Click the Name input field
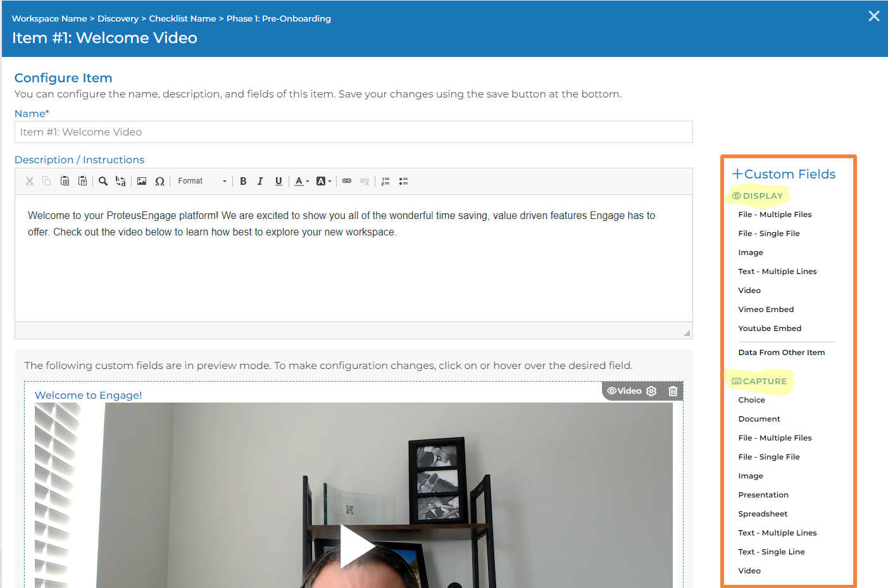 pos(353,132)
